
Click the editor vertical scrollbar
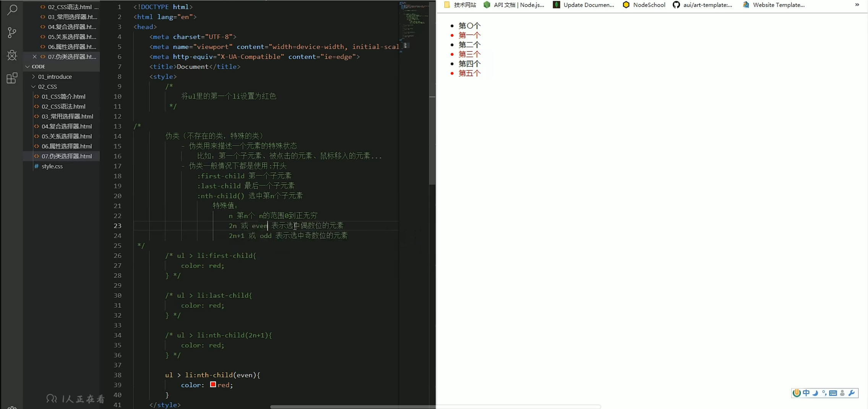(432, 93)
